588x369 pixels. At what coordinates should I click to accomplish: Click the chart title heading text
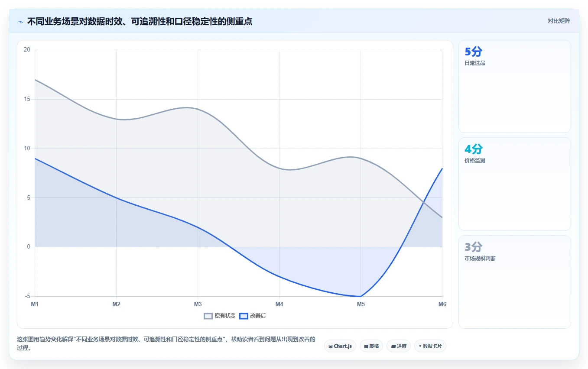(140, 21)
